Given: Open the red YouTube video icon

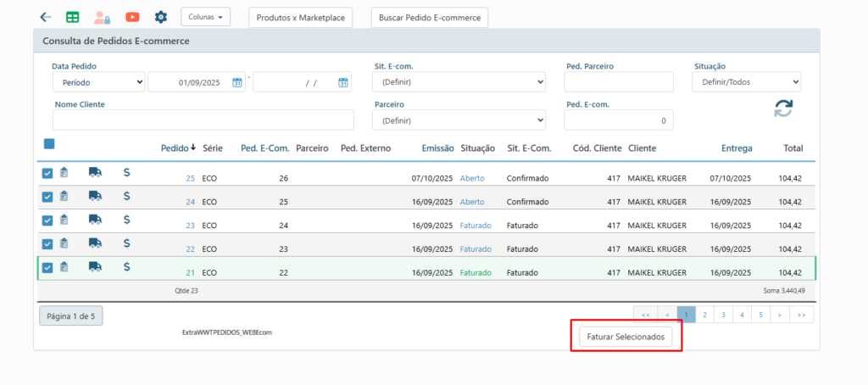Looking at the screenshot, I should [x=132, y=17].
